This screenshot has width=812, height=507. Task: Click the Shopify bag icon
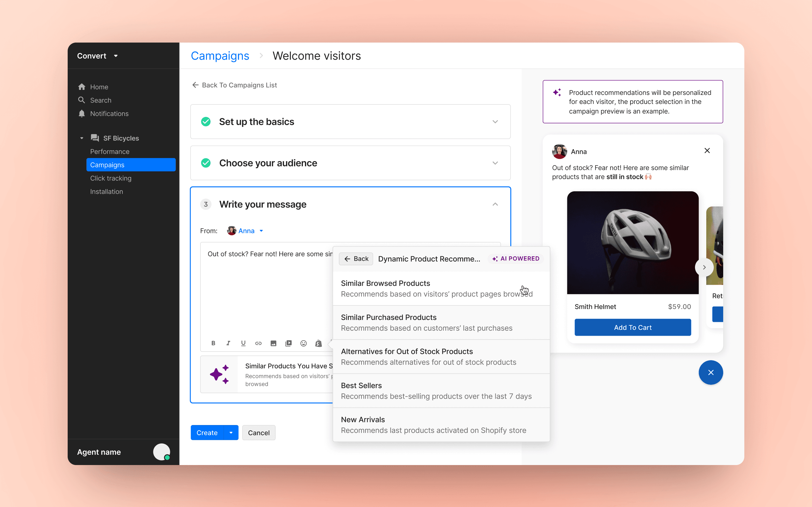(318, 343)
